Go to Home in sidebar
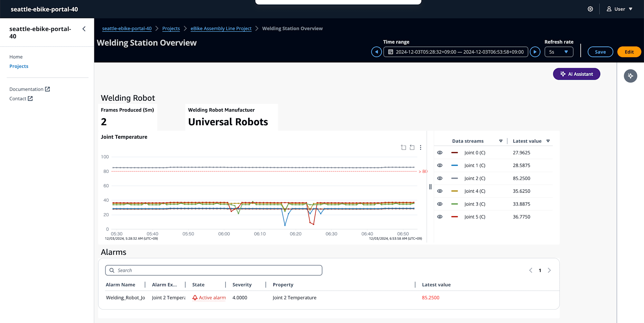Screen dimensions: 644x323 (16, 57)
